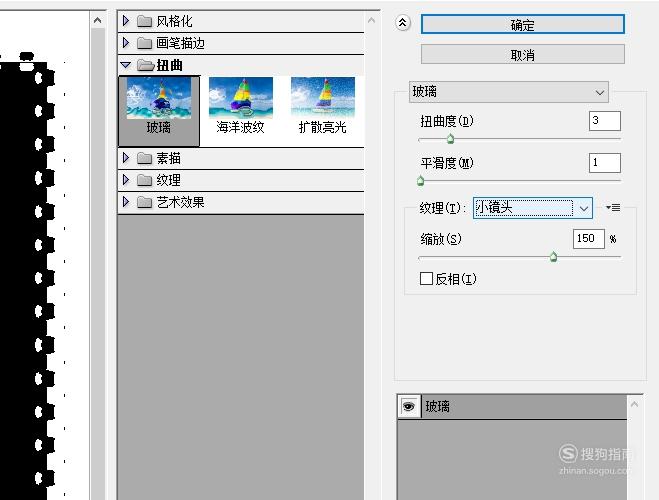The width and height of the screenshot is (659, 500).
Task: Click the filter list scroll up arrow
Action: coord(371,20)
